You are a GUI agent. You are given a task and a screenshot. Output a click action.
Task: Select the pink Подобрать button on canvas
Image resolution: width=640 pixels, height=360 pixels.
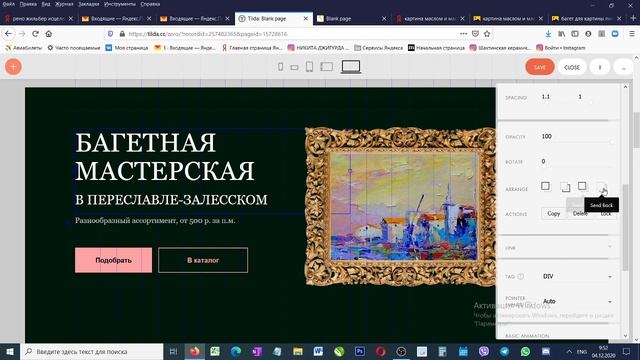tap(113, 260)
